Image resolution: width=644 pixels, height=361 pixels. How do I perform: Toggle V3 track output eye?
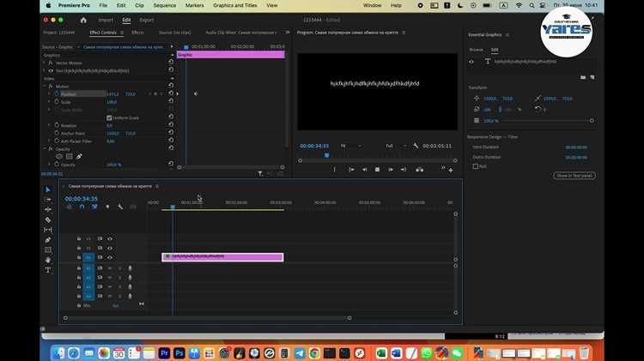coord(110,238)
